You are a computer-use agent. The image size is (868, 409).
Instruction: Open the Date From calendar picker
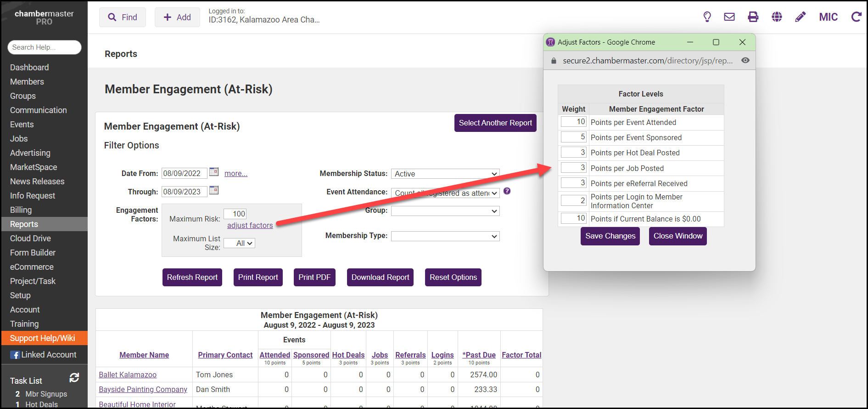[214, 172]
